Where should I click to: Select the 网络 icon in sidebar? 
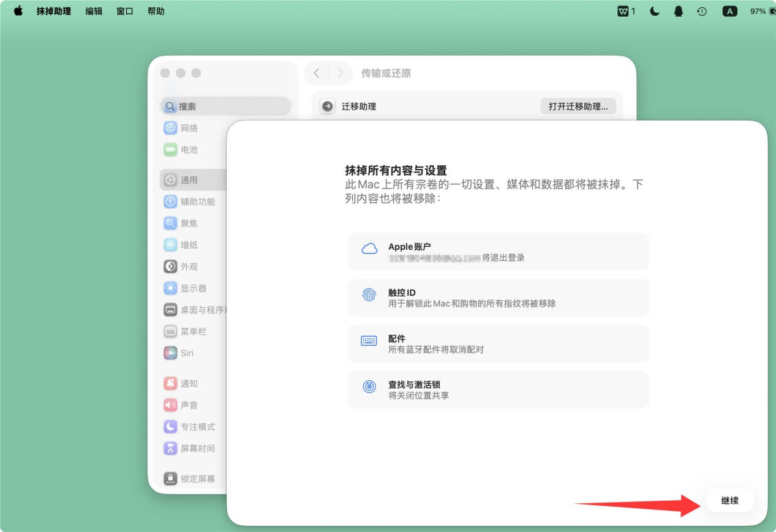point(170,127)
